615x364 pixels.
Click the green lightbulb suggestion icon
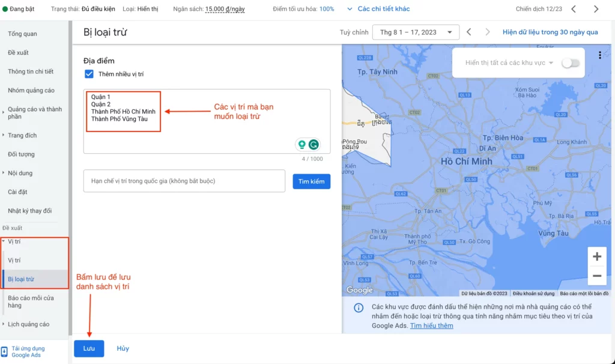point(301,145)
